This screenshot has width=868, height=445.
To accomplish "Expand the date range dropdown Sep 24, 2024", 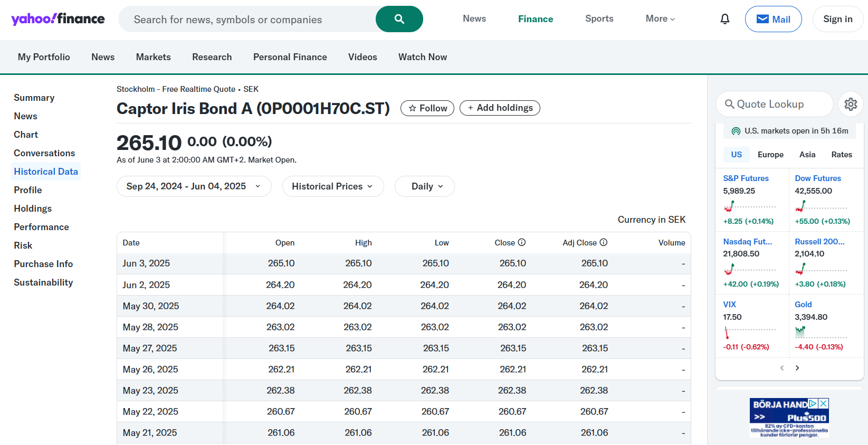I will pos(194,186).
